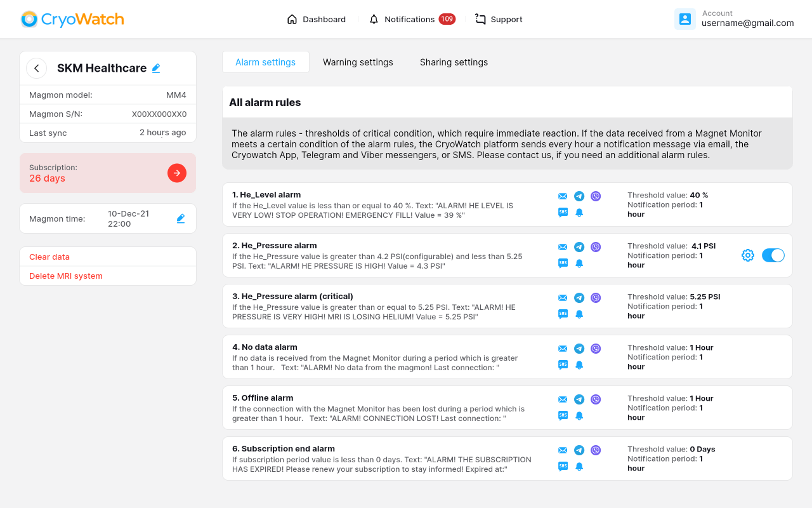The height and width of the screenshot is (508, 812).
Task: Click Telegram icon for Subscription end alarm
Action: coord(579,450)
